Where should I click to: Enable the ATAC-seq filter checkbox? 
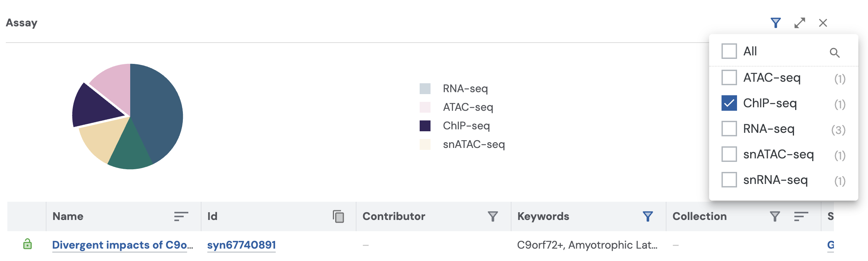(x=729, y=77)
